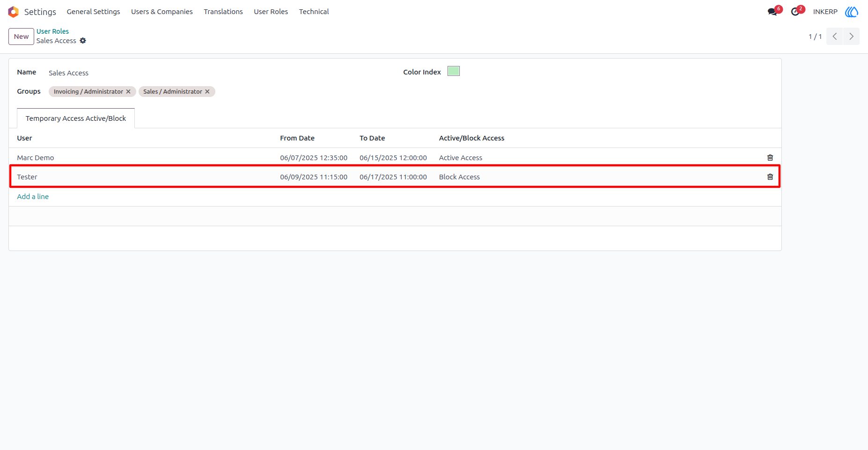Screen dimensions: 868x450
Task: Remove the Sales / Administrator group tag
Action: [207, 92]
